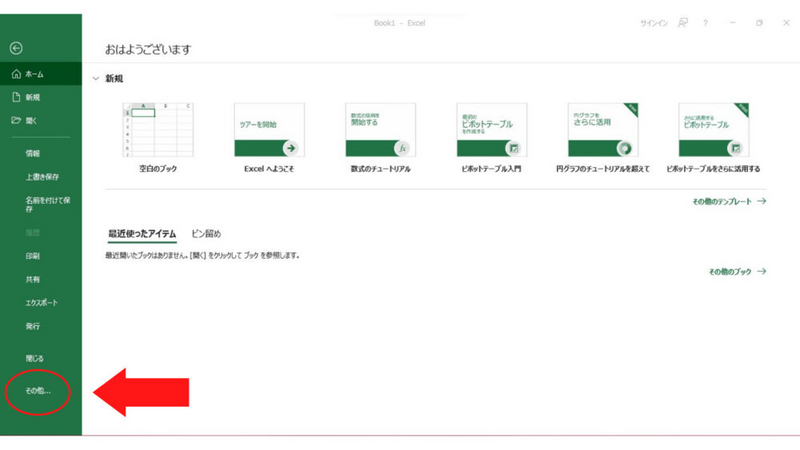
Task: Click arrow icon on Excel へようこそ tile
Action: pyautogui.click(x=291, y=148)
